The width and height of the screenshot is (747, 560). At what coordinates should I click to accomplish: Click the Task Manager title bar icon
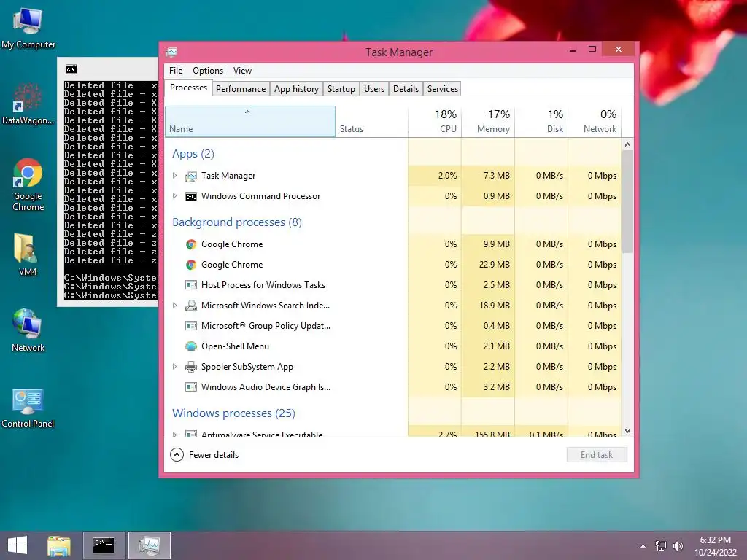(x=171, y=52)
